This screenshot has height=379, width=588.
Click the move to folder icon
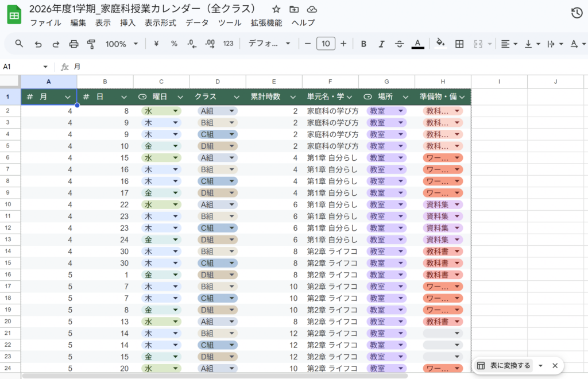tap(294, 10)
